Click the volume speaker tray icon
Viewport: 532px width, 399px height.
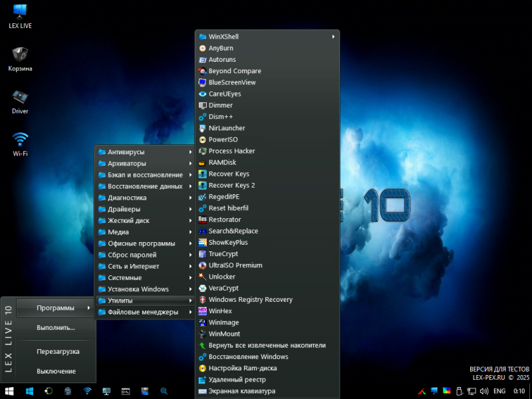click(483, 391)
